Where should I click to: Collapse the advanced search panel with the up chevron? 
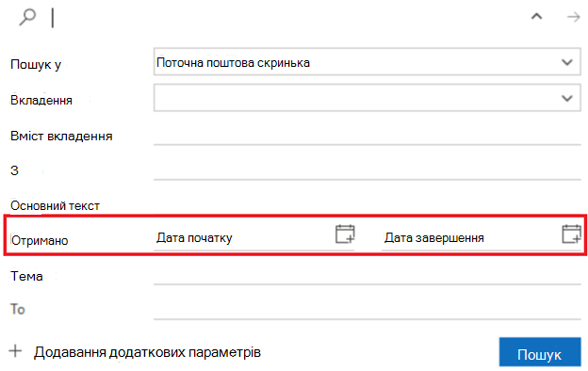536,17
